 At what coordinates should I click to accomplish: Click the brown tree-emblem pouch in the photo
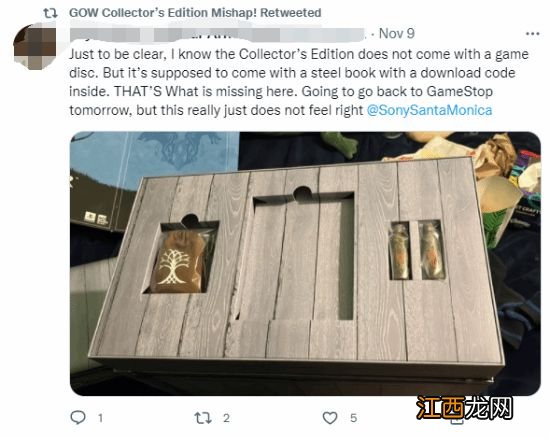tap(179, 262)
